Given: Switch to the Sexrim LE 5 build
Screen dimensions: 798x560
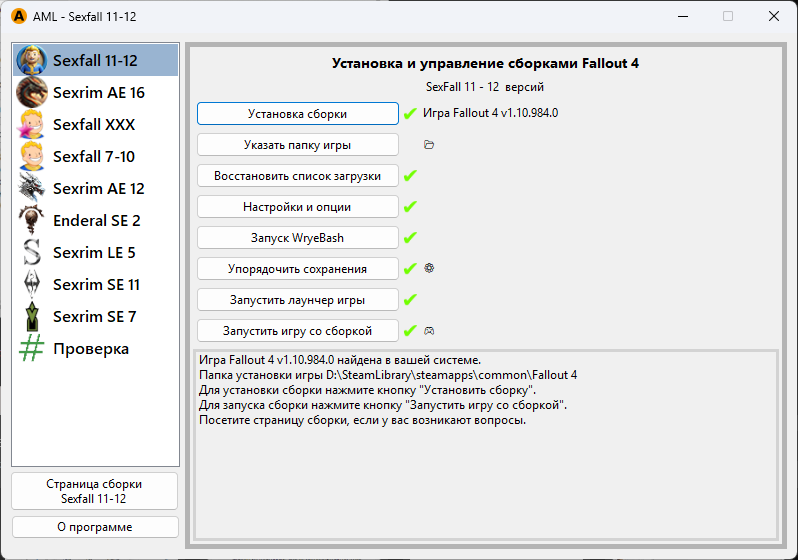Looking at the screenshot, I should 94,253.
